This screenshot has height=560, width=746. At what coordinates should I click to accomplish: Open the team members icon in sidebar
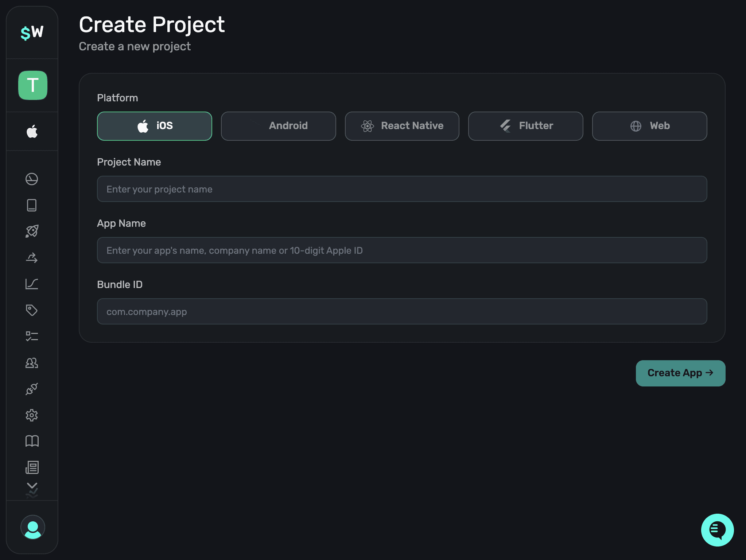pyautogui.click(x=32, y=363)
